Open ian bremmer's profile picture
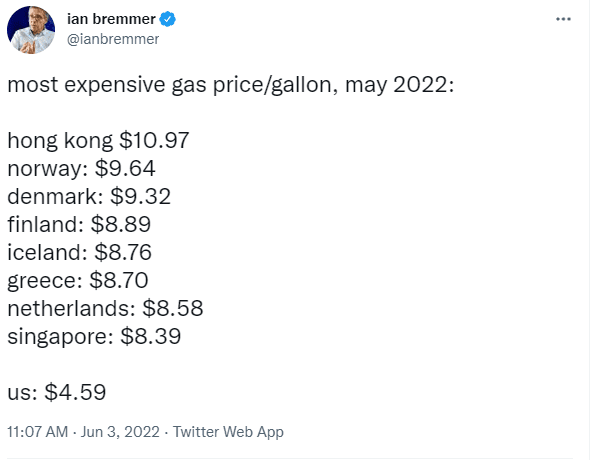590x460 pixels. tap(31, 30)
